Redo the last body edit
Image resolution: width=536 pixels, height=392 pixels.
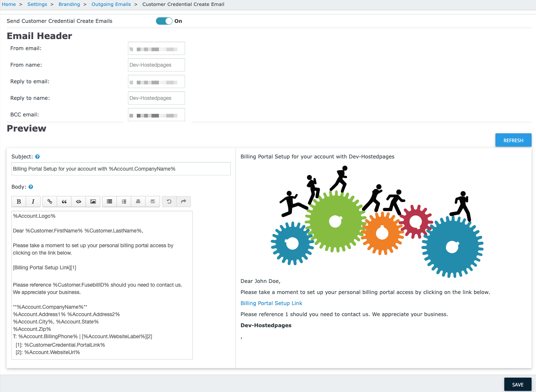click(x=184, y=202)
